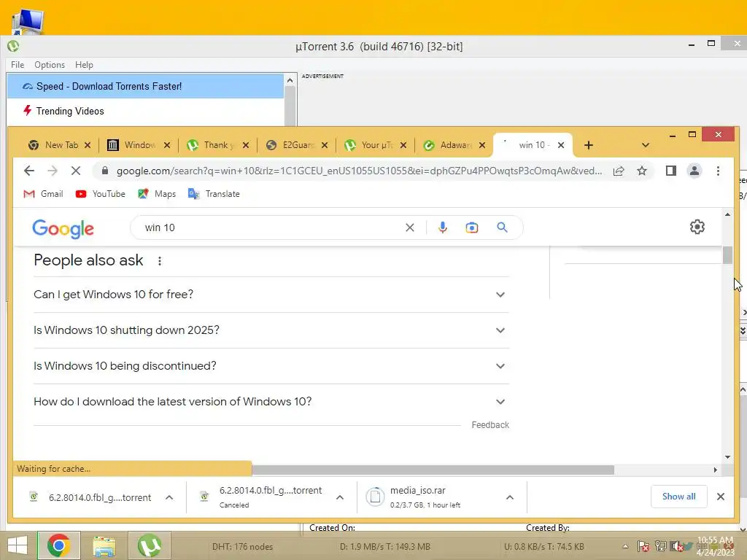
Task: Close the active win 10 tab
Action: (561, 145)
